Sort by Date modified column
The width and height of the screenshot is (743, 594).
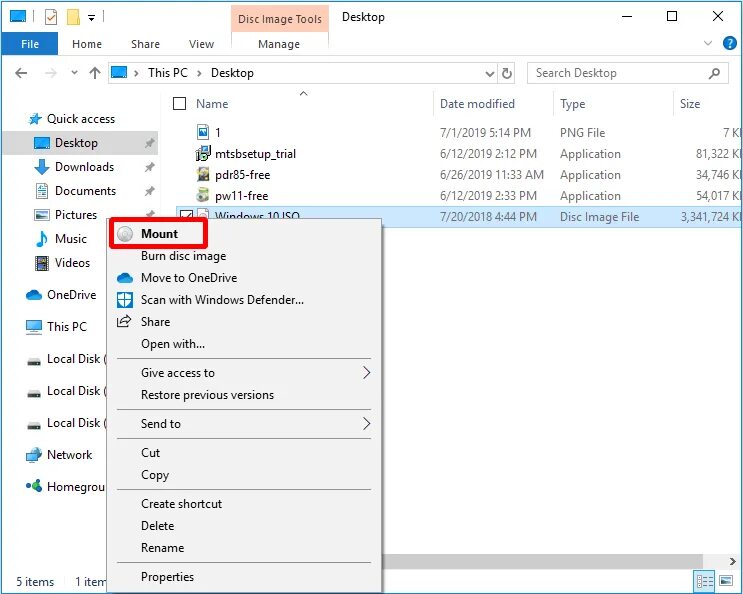[477, 104]
